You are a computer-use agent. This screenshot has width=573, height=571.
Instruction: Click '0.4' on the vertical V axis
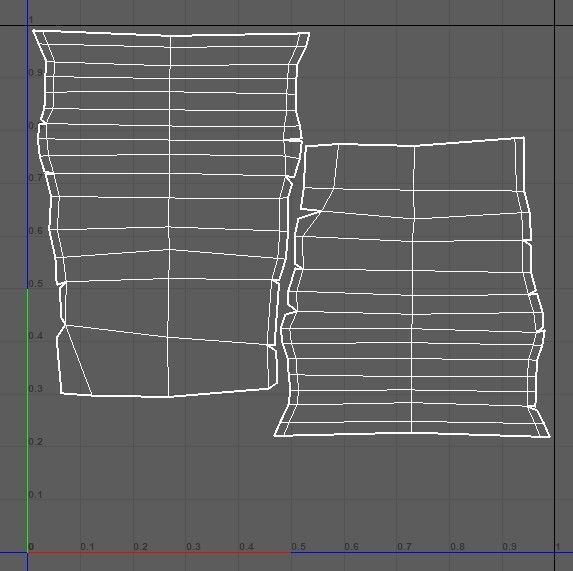pyautogui.click(x=35, y=336)
